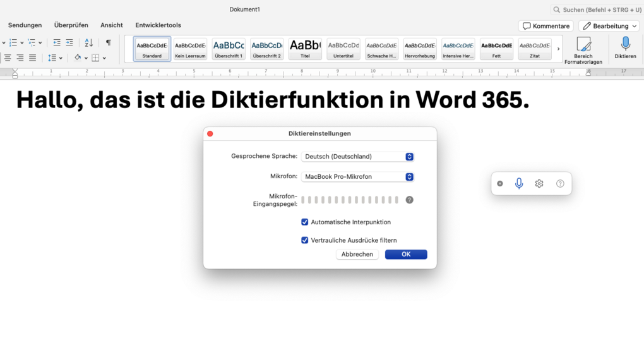Click the search magnifier icon
The image size is (644, 357).
coord(556,9)
